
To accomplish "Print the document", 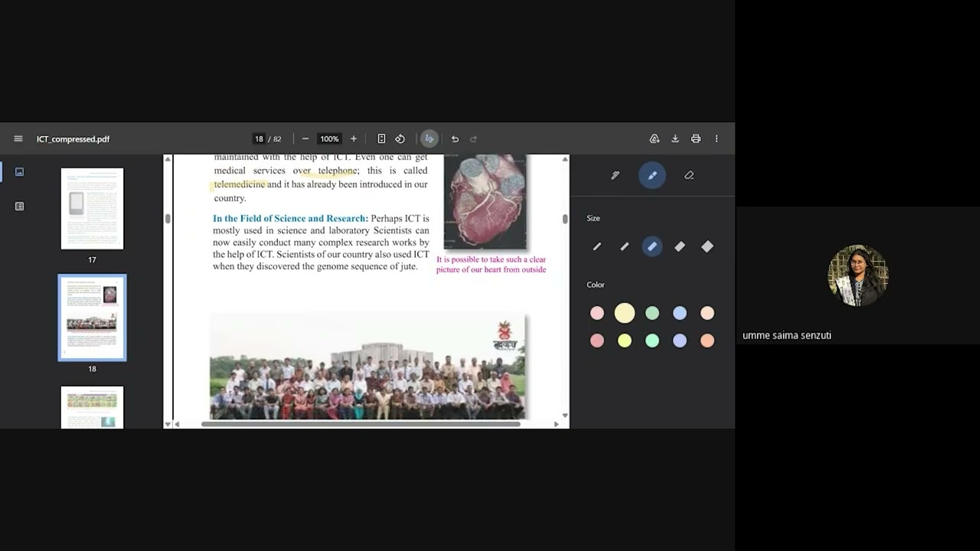I will coord(696,139).
